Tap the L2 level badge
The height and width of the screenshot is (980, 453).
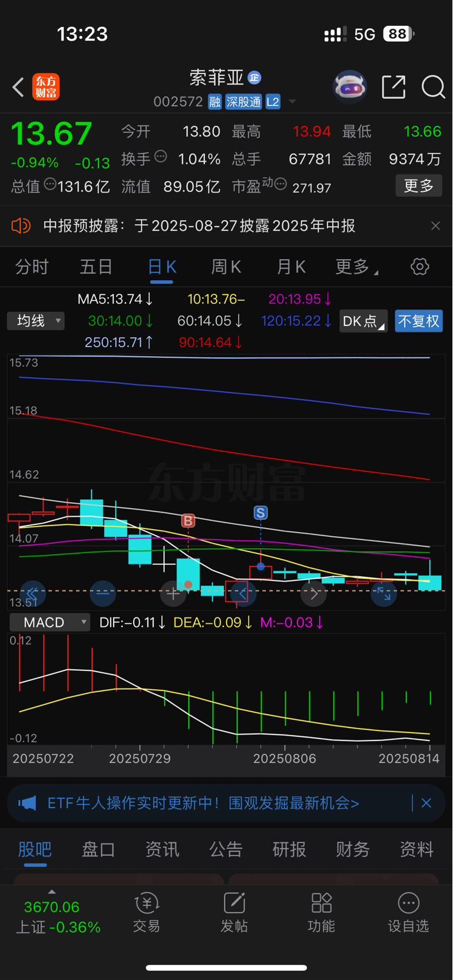(273, 102)
